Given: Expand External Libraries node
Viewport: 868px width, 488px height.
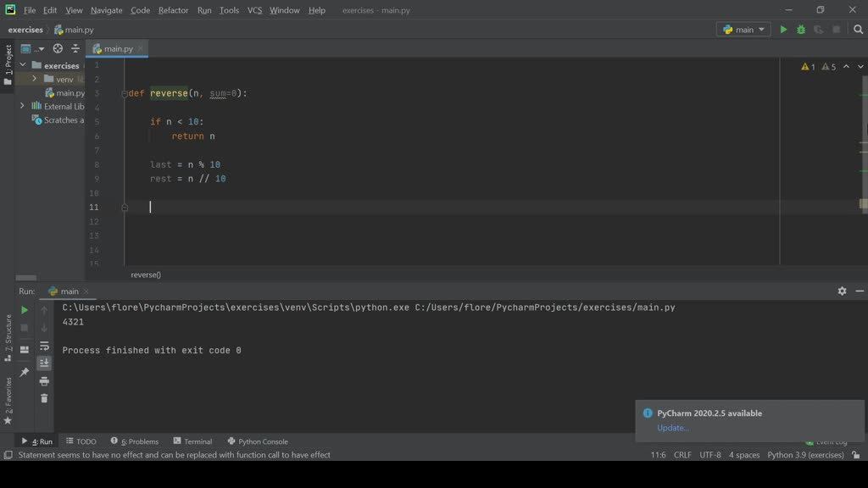Looking at the screenshot, I should (22, 106).
